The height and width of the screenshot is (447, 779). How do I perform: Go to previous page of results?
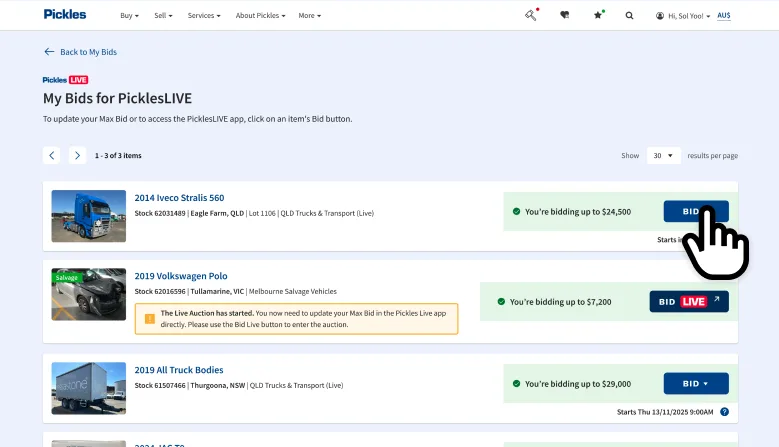tap(52, 155)
